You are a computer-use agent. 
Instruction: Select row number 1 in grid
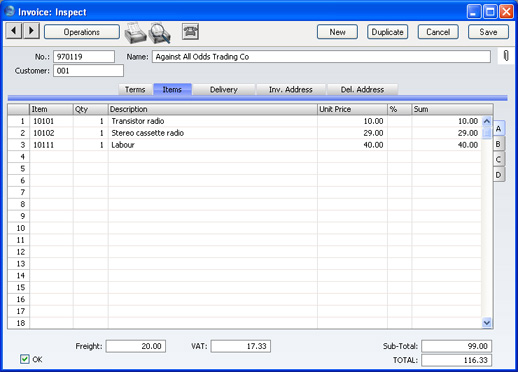[x=19, y=121]
